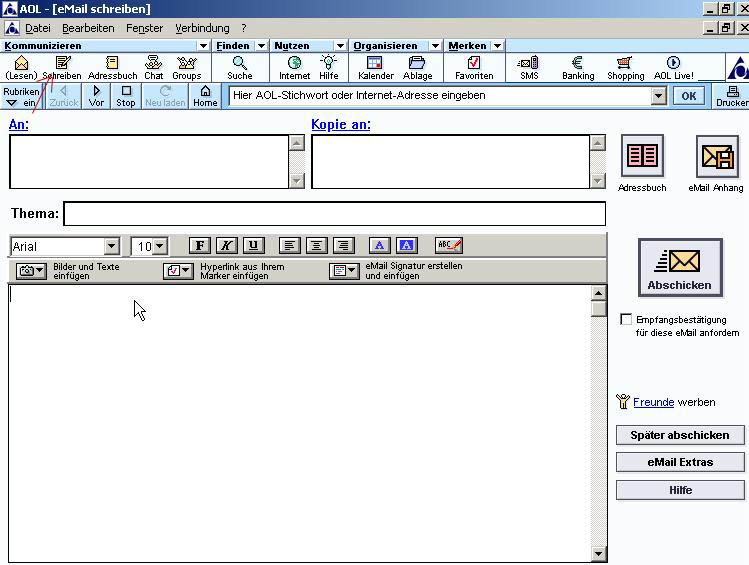Pick the text color A button
This screenshot has height=565, width=749.
pyautogui.click(x=380, y=245)
